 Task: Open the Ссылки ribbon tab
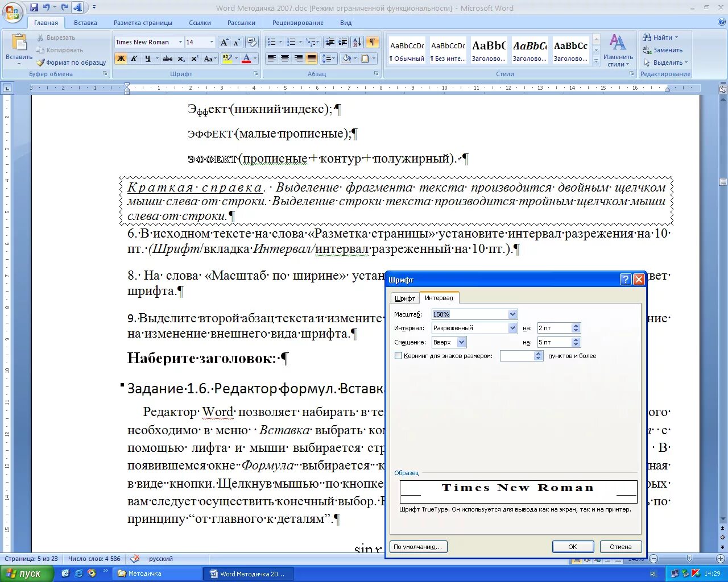click(x=200, y=23)
